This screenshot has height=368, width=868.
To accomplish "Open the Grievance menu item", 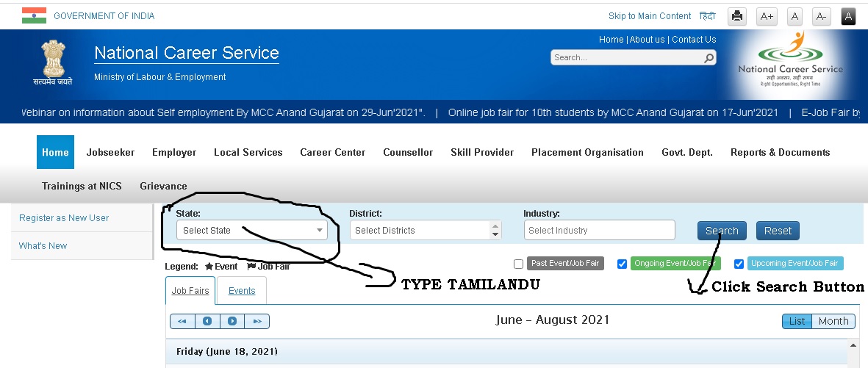I will (163, 186).
